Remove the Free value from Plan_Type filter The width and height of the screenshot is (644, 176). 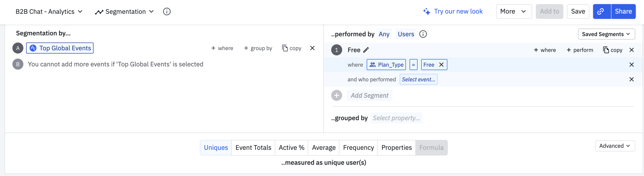(441, 65)
